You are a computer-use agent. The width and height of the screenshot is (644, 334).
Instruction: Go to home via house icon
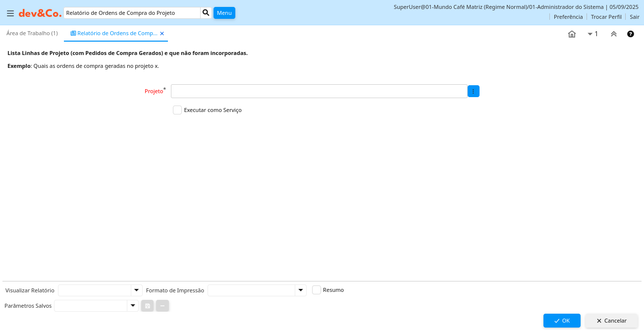click(572, 34)
